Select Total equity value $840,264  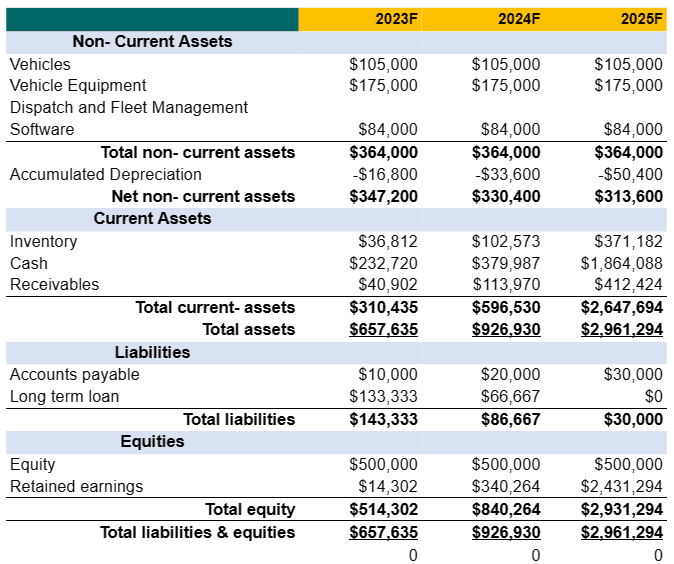point(506,510)
